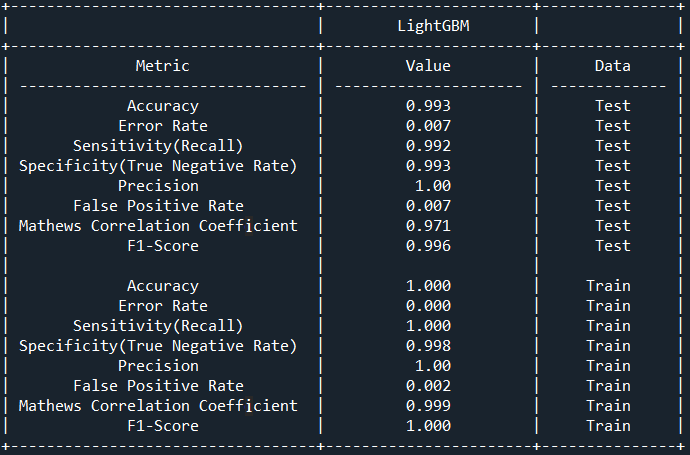The height and width of the screenshot is (455, 690).
Task: Click the Error Rate label in the Test section
Action: pyautogui.click(x=162, y=126)
